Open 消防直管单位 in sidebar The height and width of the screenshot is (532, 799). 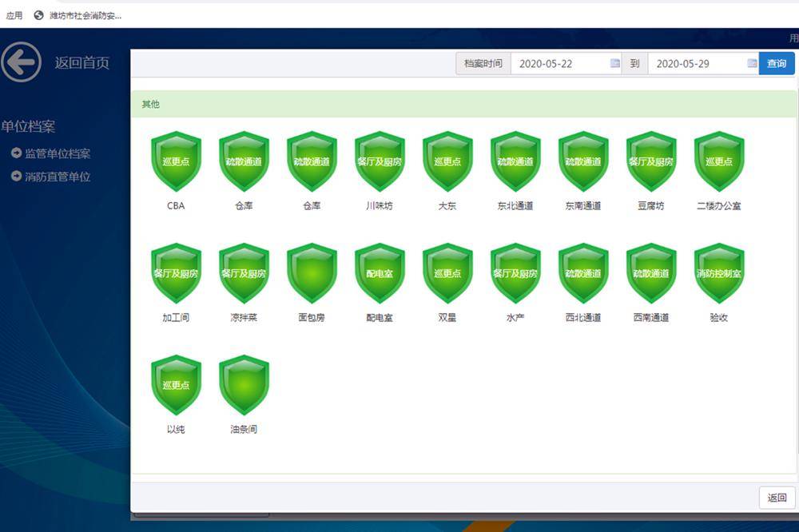[57, 177]
